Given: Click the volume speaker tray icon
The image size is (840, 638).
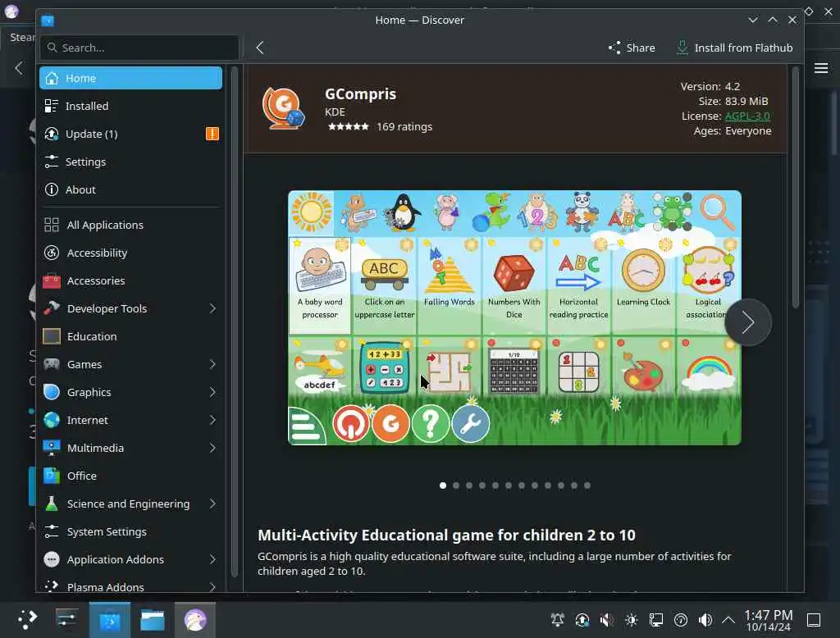Looking at the screenshot, I should (x=705, y=620).
